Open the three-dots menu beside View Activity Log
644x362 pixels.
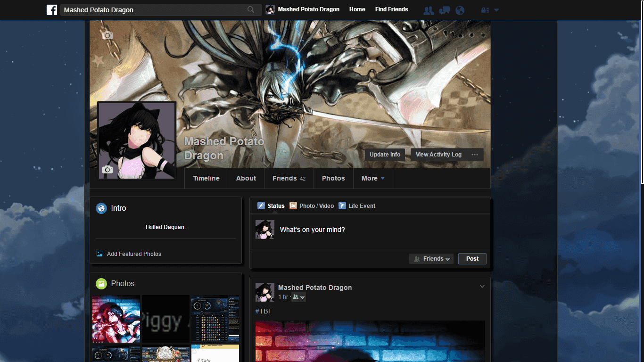[x=475, y=155]
